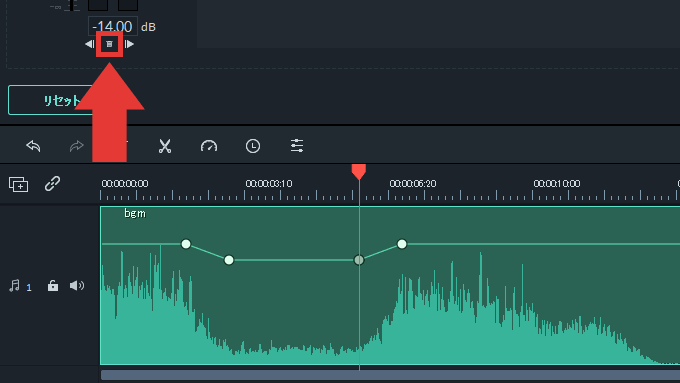The width and height of the screenshot is (680, 383).
Task: Click the redo arrow in the toolbar
Action: [76, 146]
